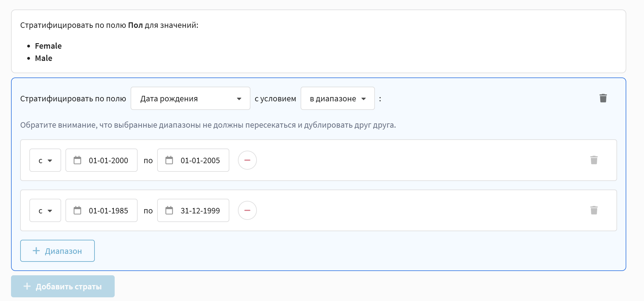Open calendar icon for end date 31-12-1999
The width and height of the screenshot is (644, 301).
tap(169, 210)
